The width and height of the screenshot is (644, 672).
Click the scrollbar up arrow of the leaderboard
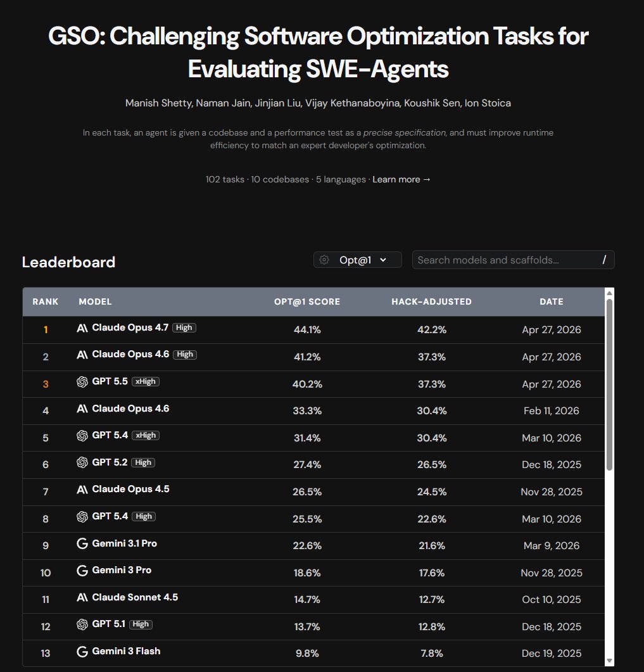coord(609,293)
